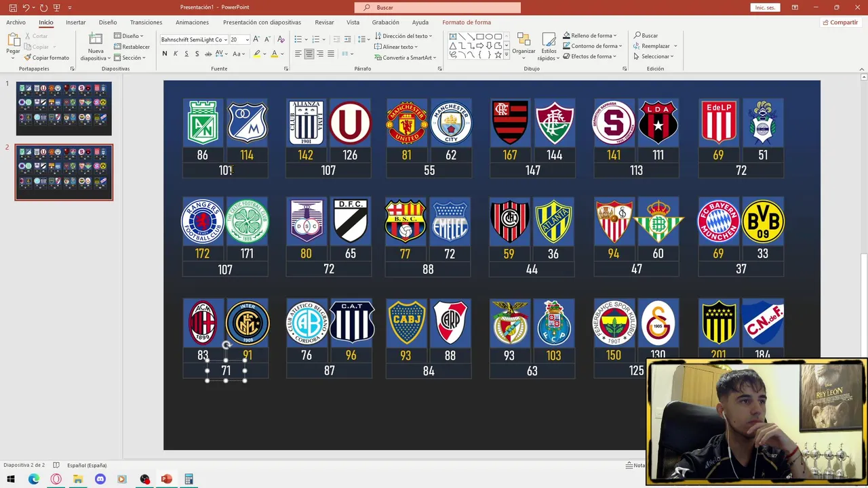
Task: Center-align the text
Action: pos(309,54)
